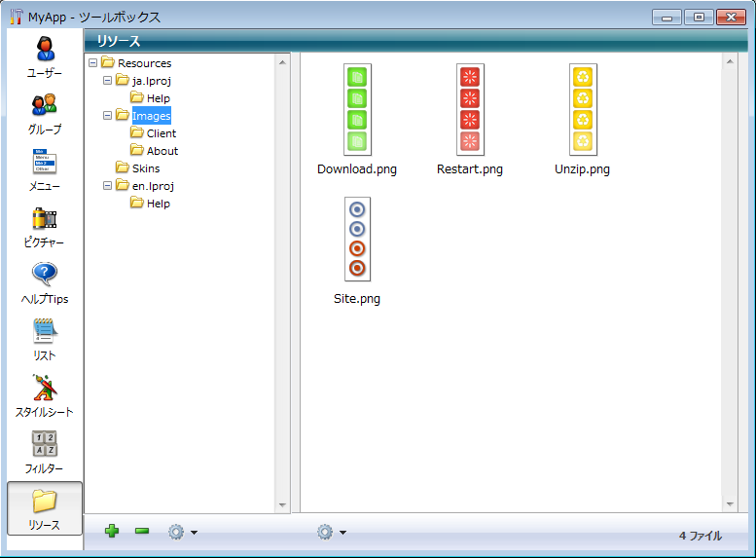This screenshot has height=558, width=756.
Task: Open the メニュー sidebar item
Action: [45, 169]
